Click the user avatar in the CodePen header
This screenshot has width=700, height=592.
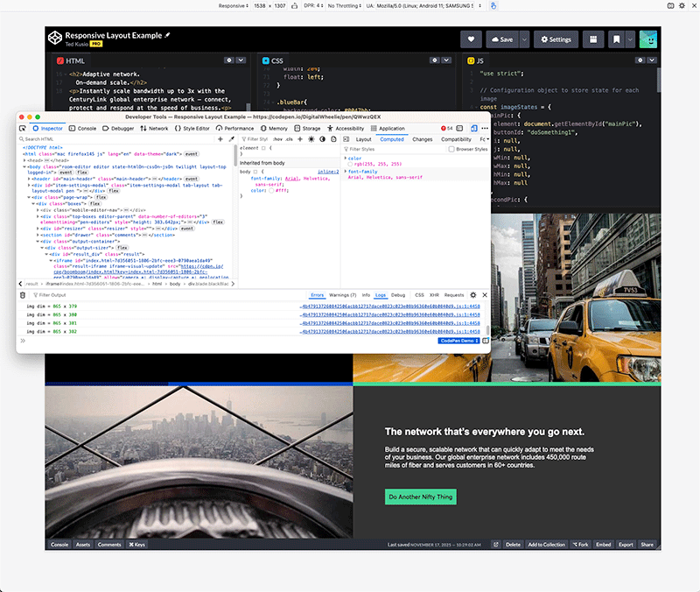(x=648, y=39)
